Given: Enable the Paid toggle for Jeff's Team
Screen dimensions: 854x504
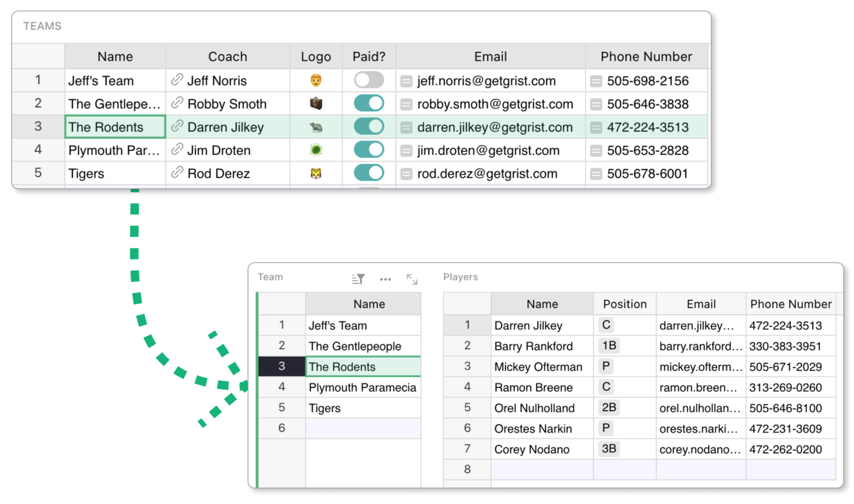Looking at the screenshot, I should 369,80.
